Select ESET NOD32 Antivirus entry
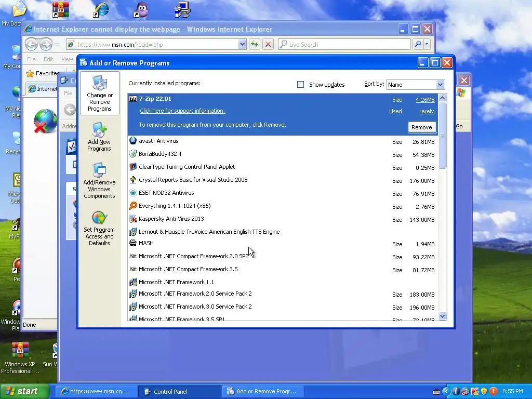 283,193
